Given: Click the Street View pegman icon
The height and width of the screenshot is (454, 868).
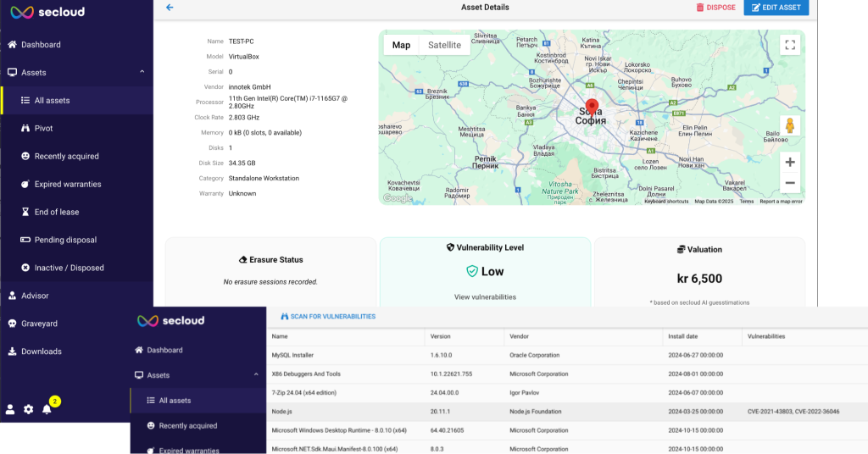Looking at the screenshot, I should pos(790,126).
